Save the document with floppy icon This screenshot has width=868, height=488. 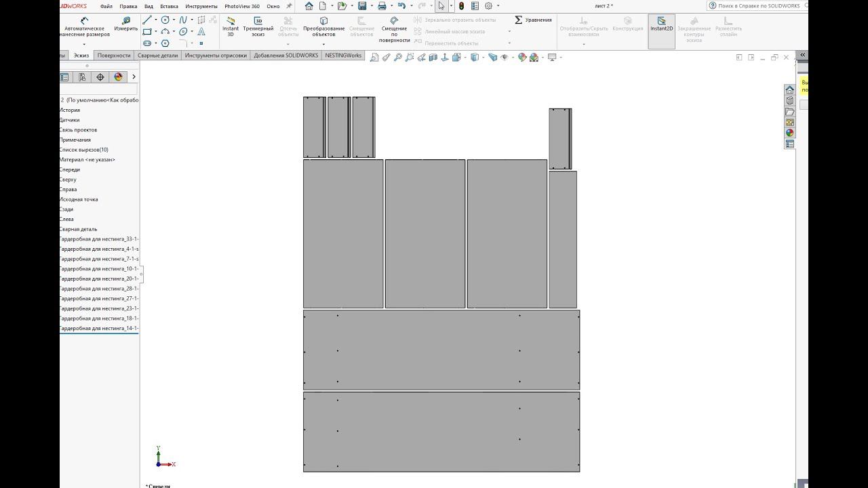point(362,6)
